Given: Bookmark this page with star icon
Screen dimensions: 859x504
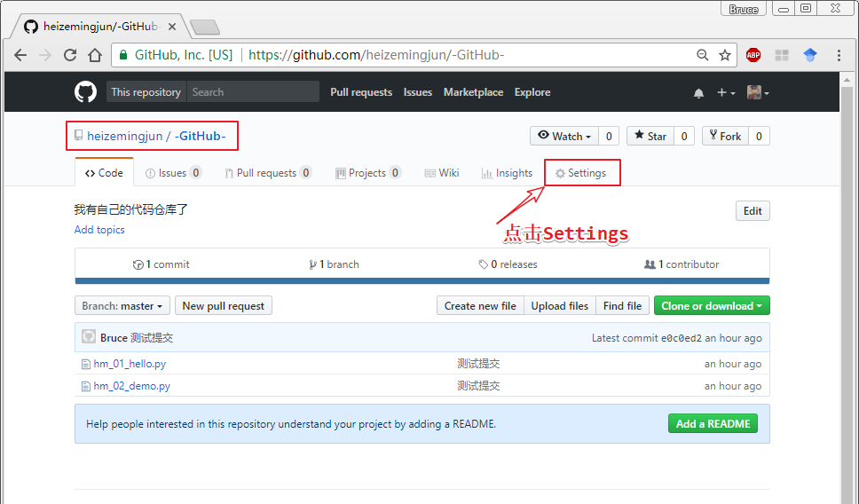Looking at the screenshot, I should (x=725, y=55).
